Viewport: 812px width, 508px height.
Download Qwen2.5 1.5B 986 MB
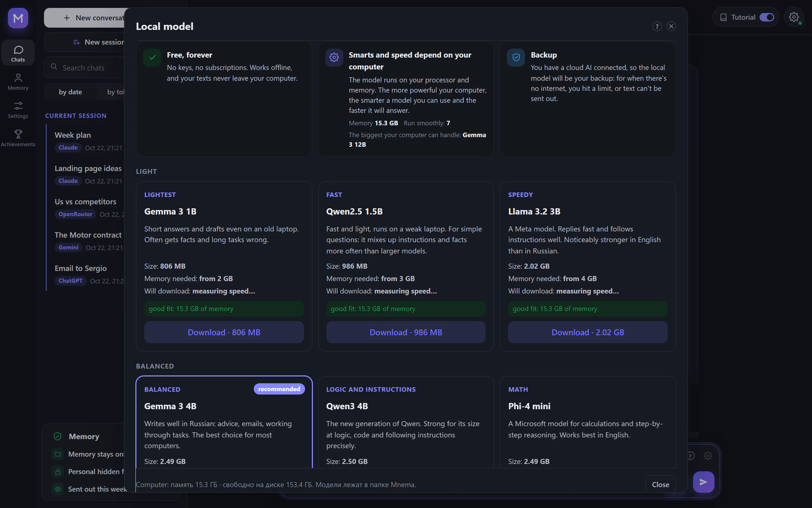[x=406, y=332]
